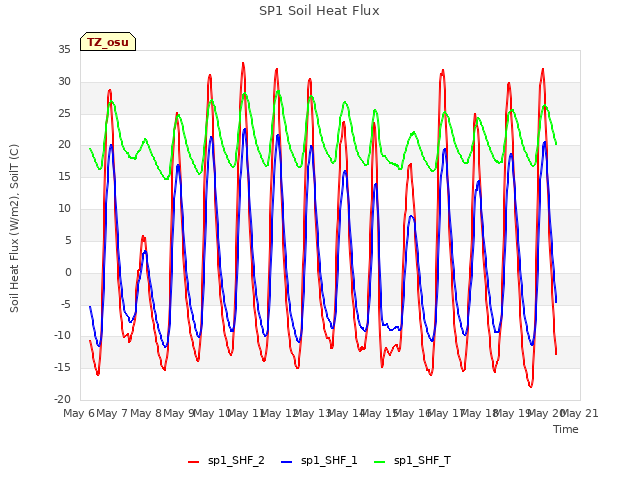Click the 30 y-axis tick label
640x480 pixels.
[x=64, y=81]
